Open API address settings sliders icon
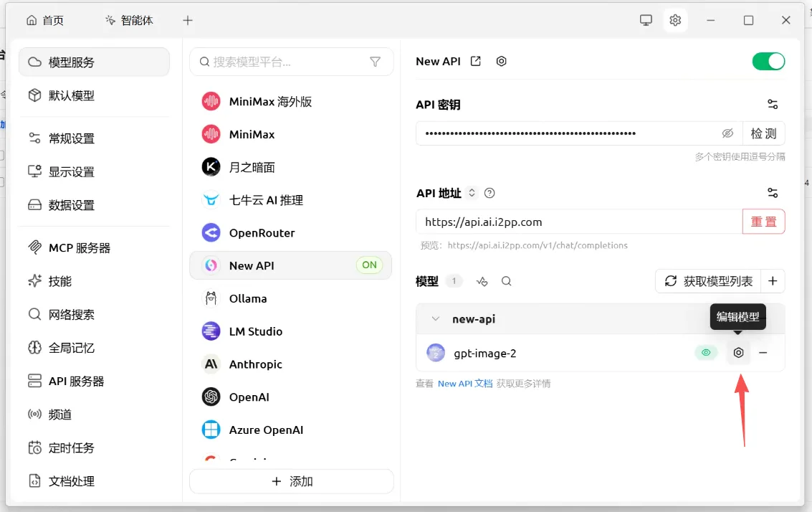The height and width of the screenshot is (512, 812). coord(772,193)
